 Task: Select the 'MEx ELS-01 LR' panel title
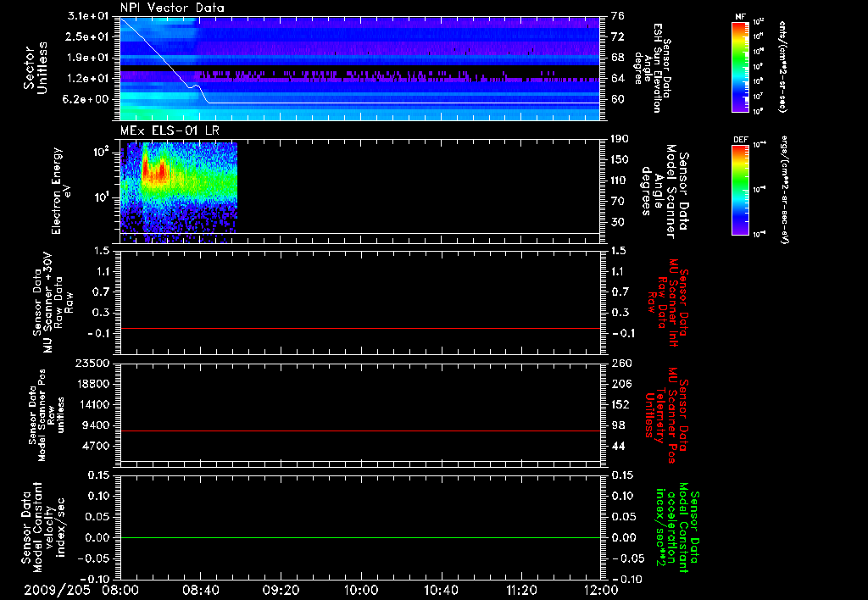[x=170, y=131]
